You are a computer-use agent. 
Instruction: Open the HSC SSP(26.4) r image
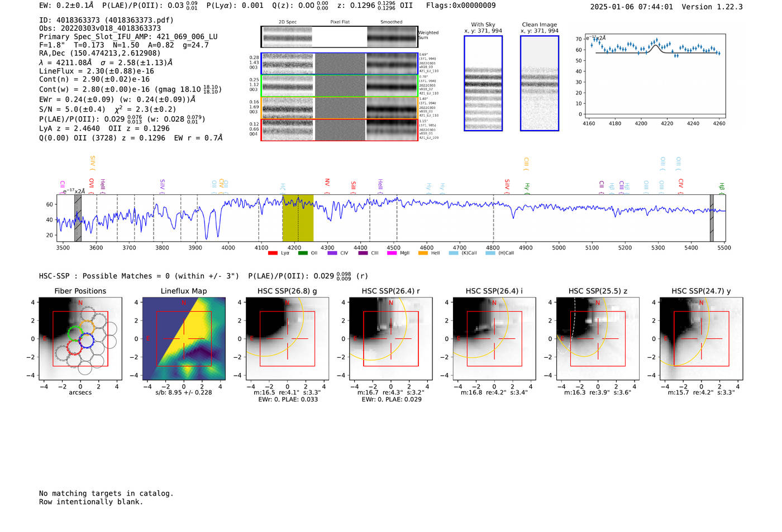[x=391, y=338]
